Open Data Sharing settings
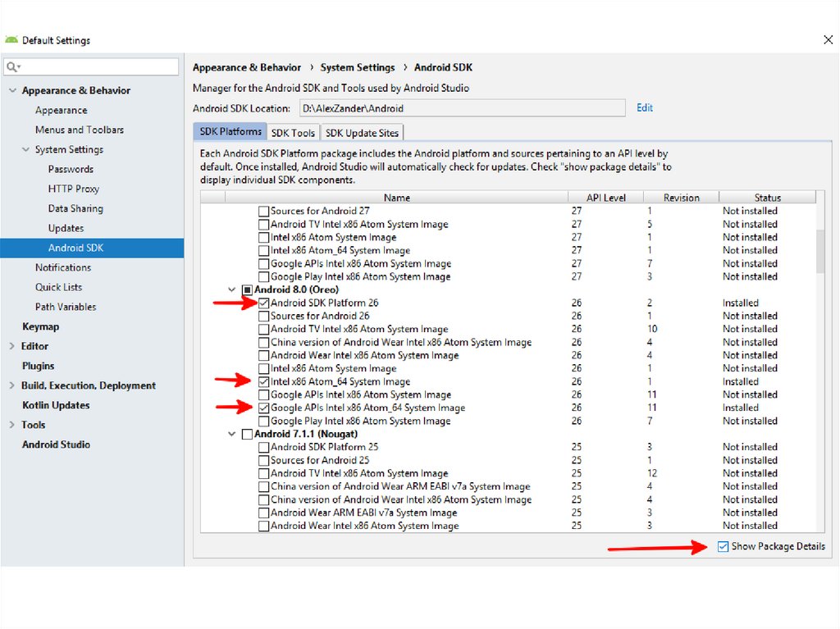This screenshot has width=840, height=629. (75, 208)
